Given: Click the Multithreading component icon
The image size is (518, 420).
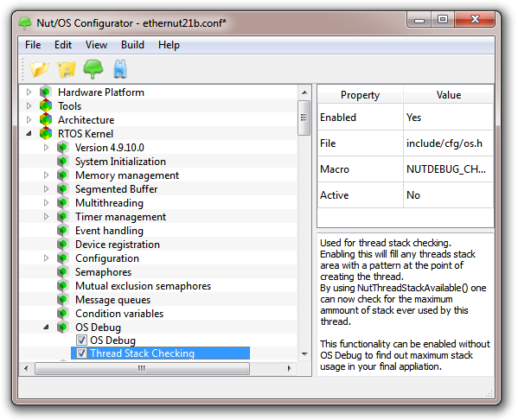Looking at the screenshot, I should [63, 203].
